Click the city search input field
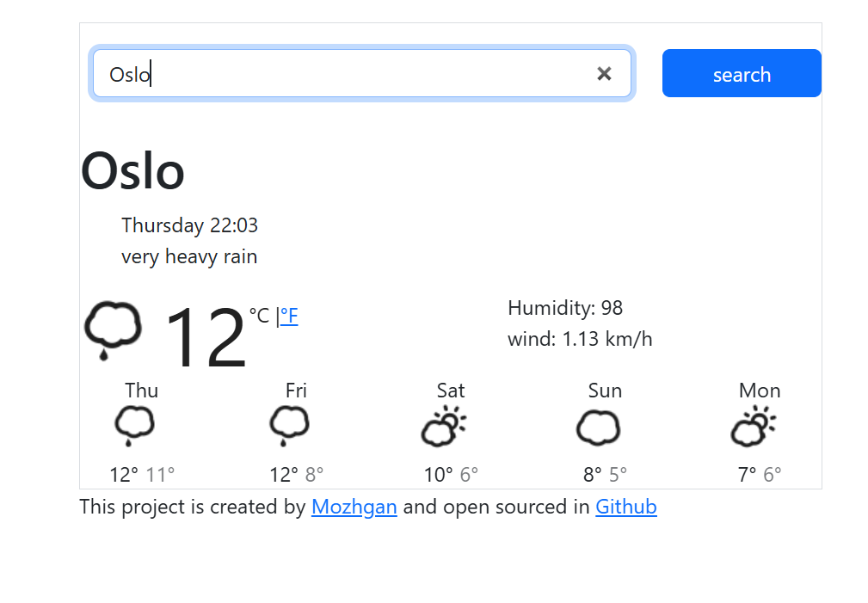Viewport: 868px width, 603px height. pyautogui.click(x=344, y=74)
